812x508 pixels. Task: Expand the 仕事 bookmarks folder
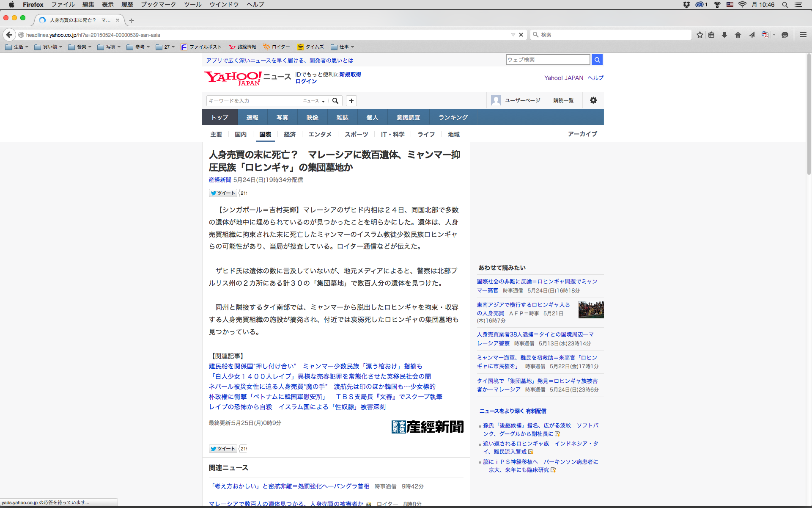point(343,47)
